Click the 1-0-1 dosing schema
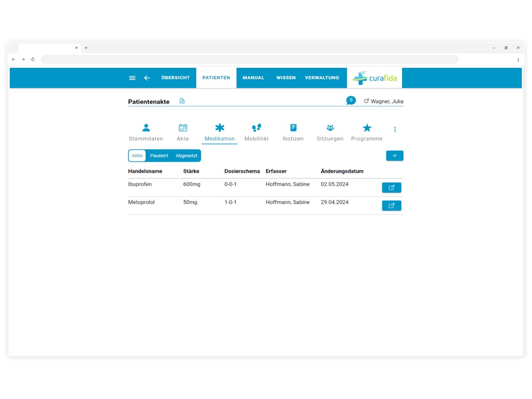 tap(231, 202)
